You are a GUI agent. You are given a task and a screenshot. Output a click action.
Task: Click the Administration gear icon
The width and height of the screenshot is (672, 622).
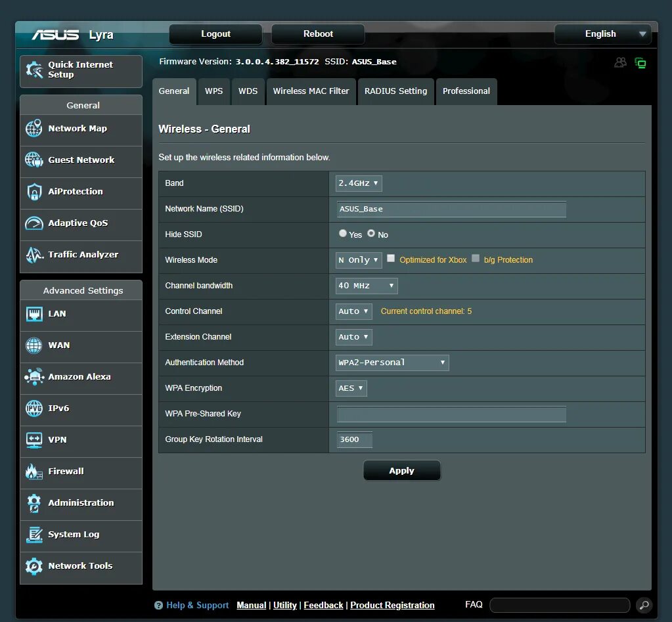click(x=34, y=503)
